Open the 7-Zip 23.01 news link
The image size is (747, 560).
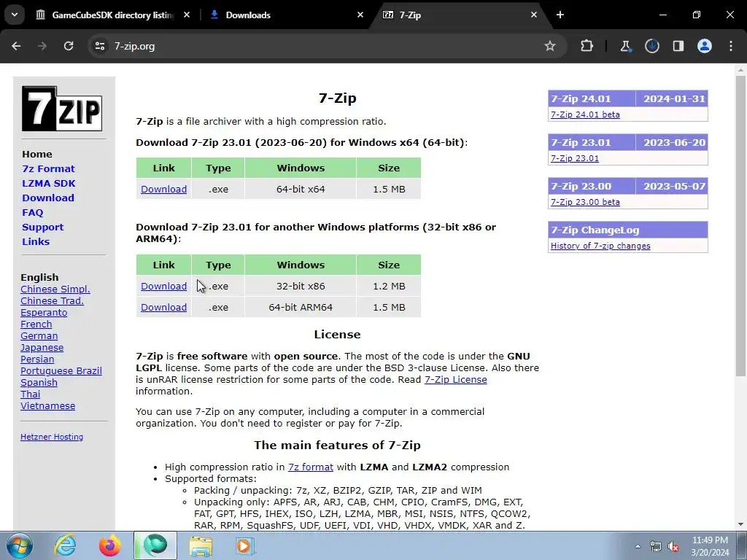575,158
